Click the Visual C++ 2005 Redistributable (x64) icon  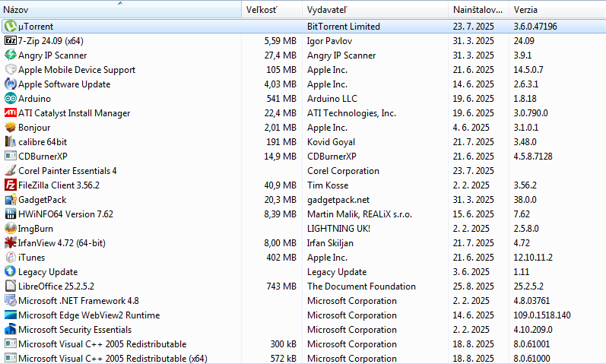pos(11,358)
